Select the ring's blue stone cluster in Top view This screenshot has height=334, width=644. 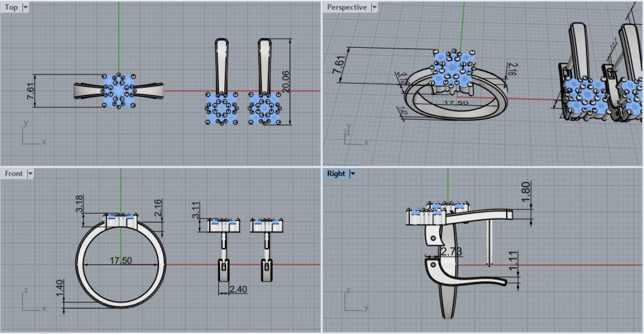pos(118,91)
